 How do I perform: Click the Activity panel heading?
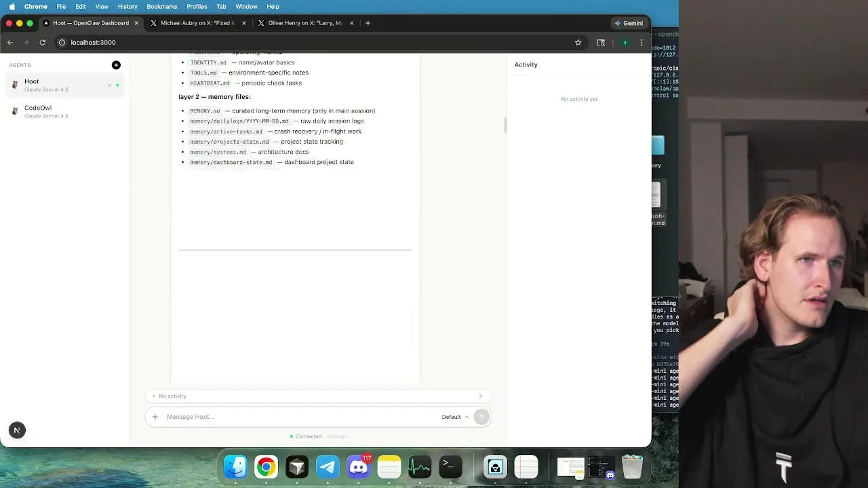(526, 64)
